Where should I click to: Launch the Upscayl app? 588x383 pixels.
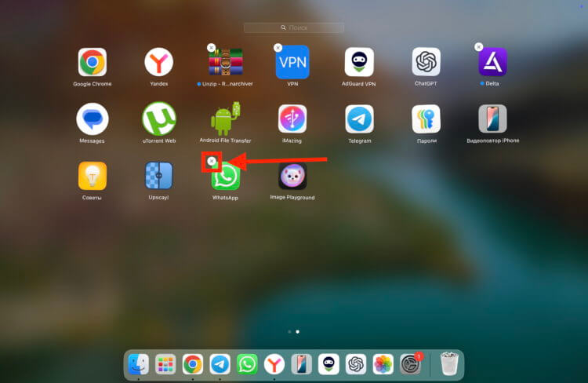pos(158,176)
